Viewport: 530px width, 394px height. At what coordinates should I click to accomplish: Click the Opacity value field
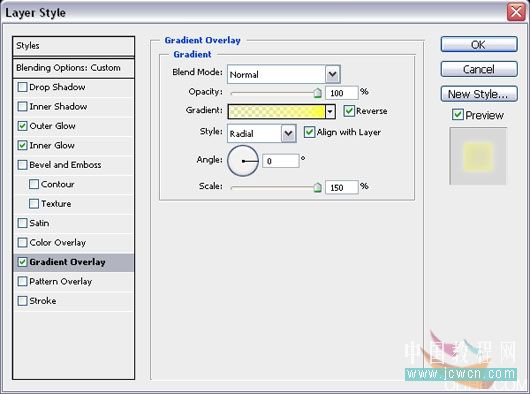[x=341, y=93]
